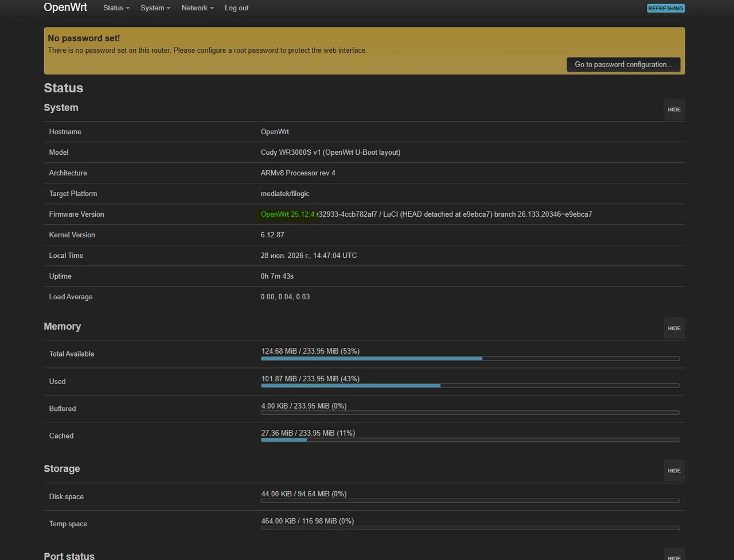Hide the Memory section
The height and width of the screenshot is (560, 734).
[674, 328]
